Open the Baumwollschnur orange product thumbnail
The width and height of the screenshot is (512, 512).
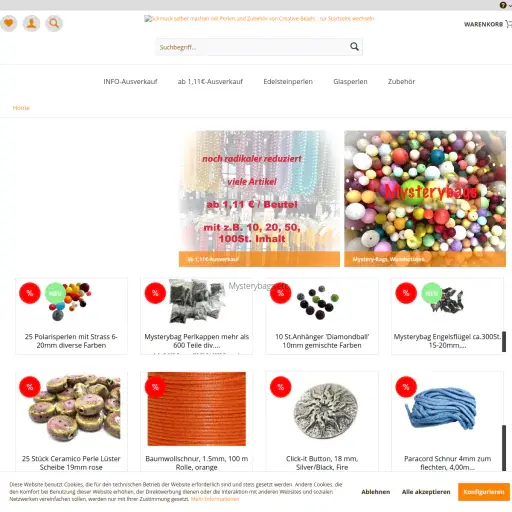click(197, 409)
